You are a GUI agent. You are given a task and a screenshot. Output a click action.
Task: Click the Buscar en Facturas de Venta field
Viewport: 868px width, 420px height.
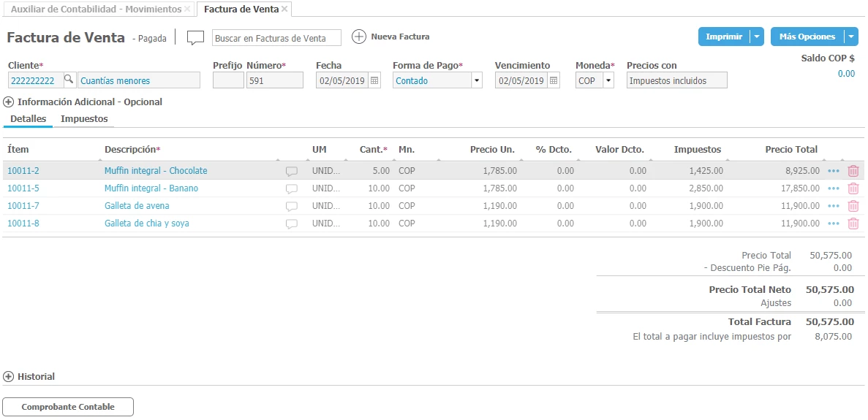[276, 38]
